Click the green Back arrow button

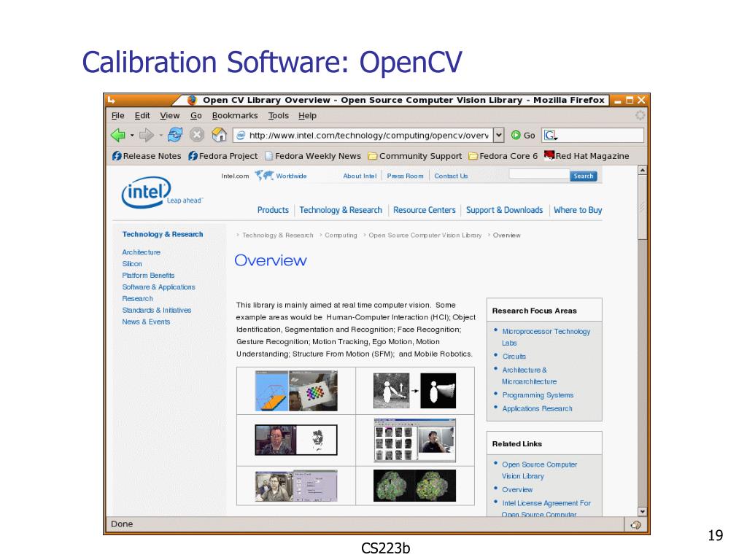[x=117, y=135]
